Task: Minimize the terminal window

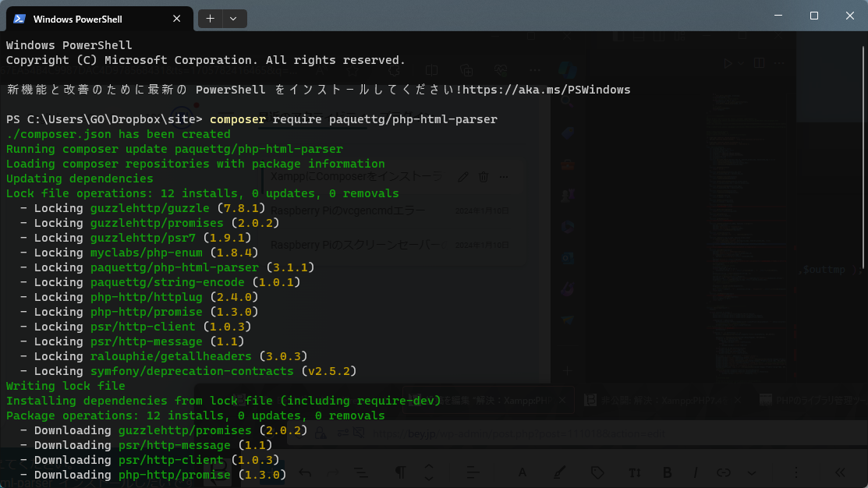Action: coord(778,16)
